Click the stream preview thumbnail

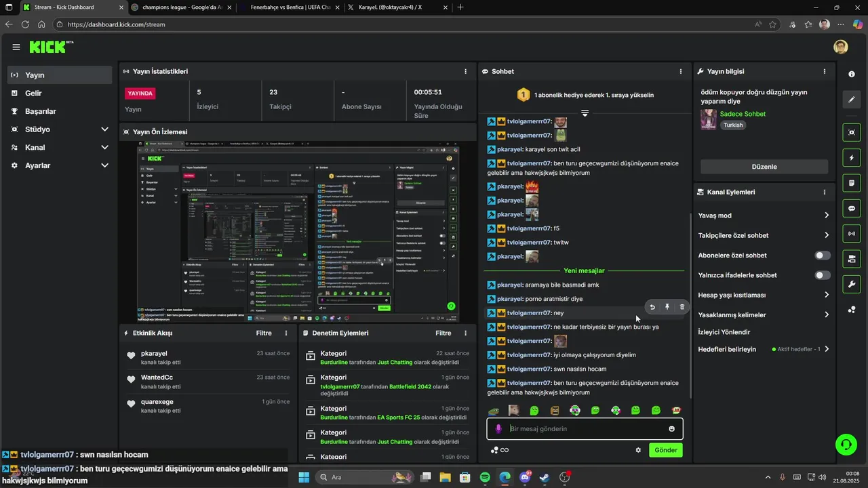[298, 232]
